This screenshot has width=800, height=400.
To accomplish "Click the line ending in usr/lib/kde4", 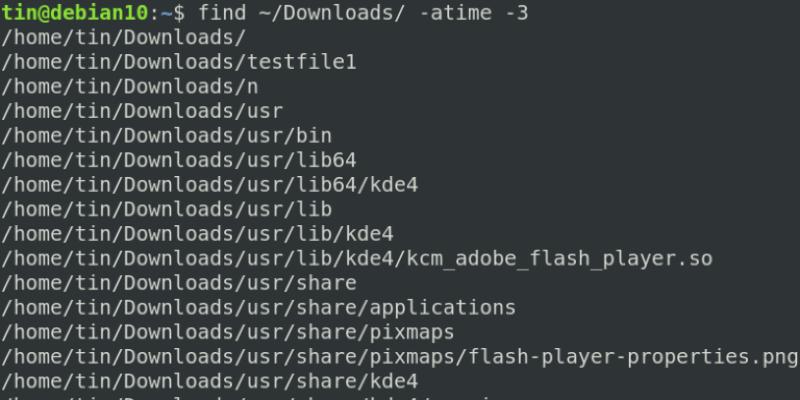I will (197, 234).
